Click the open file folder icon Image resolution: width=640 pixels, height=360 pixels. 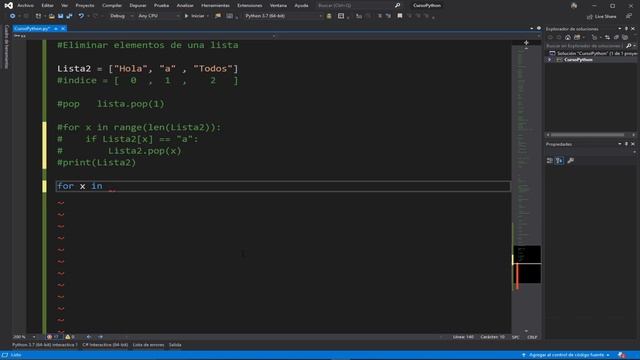click(51, 16)
